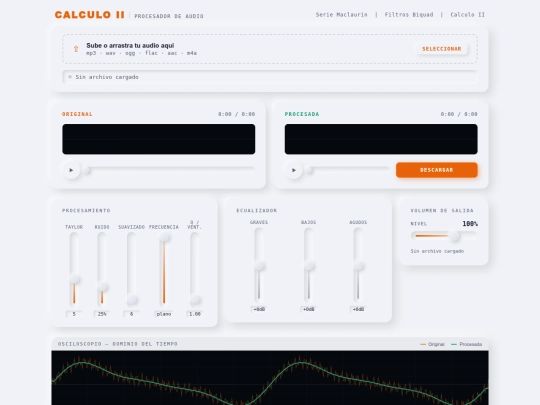Image resolution: width=540 pixels, height=405 pixels.
Task: Click the Bajos '+0dB' value
Action: click(x=309, y=309)
